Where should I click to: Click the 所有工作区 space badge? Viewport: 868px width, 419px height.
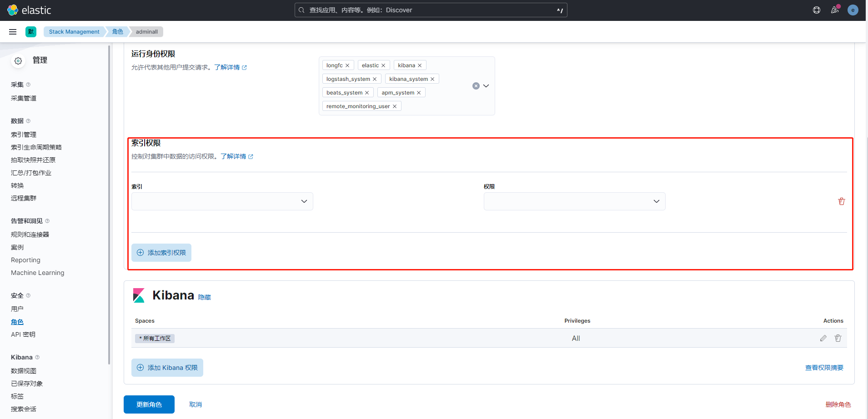tap(155, 339)
